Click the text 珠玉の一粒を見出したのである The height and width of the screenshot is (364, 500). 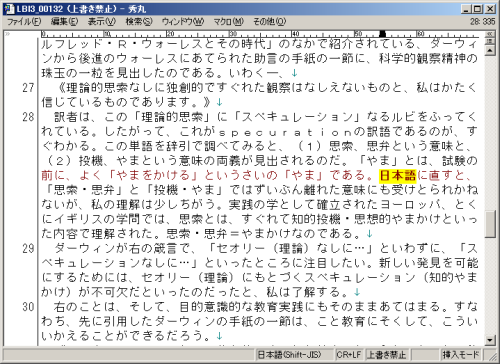(x=129, y=73)
